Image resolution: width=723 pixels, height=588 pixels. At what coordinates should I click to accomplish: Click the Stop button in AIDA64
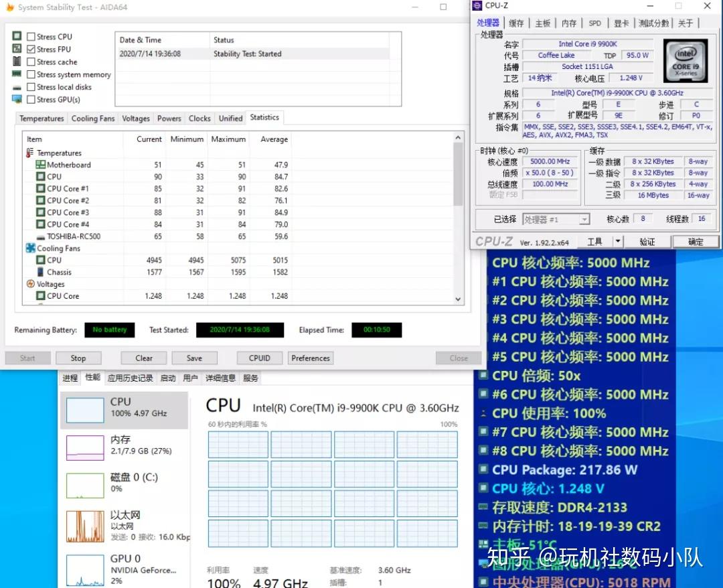pos(78,358)
